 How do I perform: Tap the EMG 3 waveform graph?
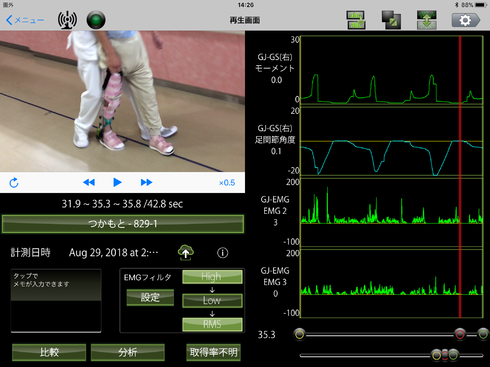(391, 283)
